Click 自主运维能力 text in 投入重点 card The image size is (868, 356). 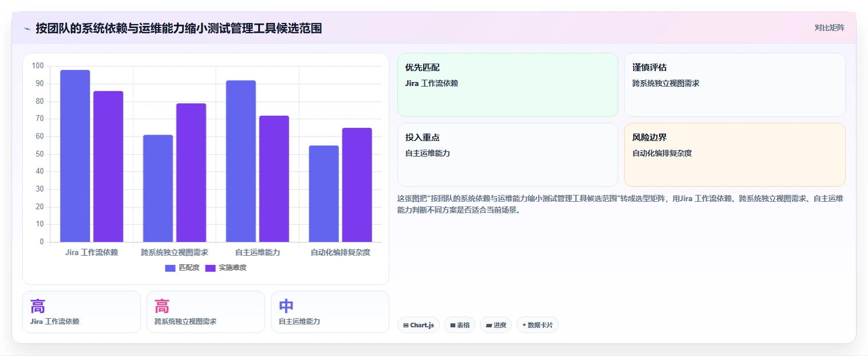click(428, 153)
